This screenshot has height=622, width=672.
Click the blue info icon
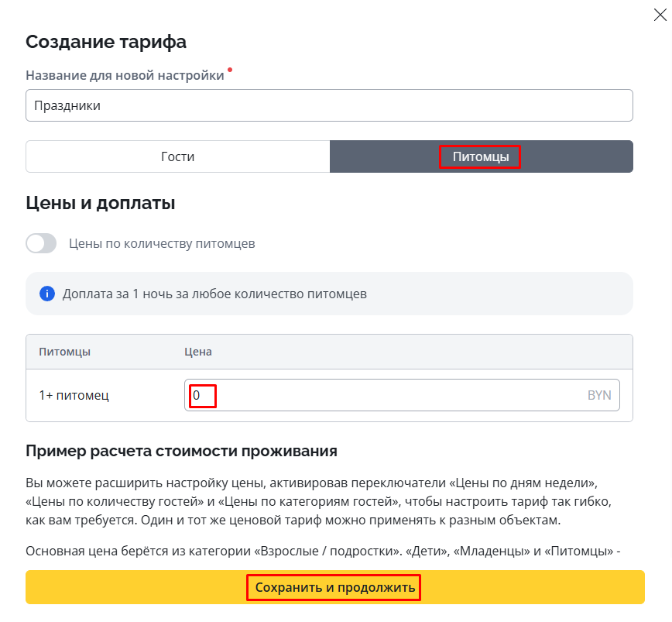pos(47,294)
